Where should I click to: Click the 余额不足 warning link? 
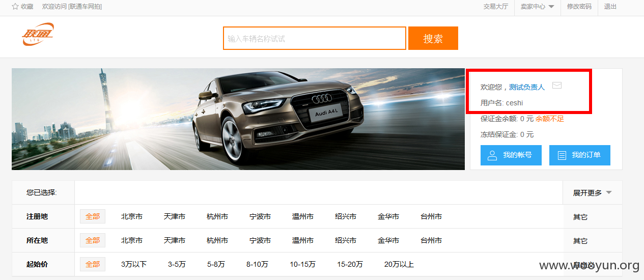point(550,119)
